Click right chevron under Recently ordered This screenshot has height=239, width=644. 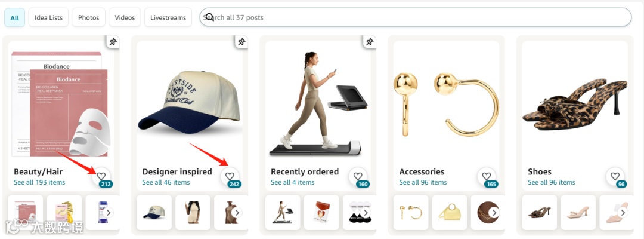point(366,213)
